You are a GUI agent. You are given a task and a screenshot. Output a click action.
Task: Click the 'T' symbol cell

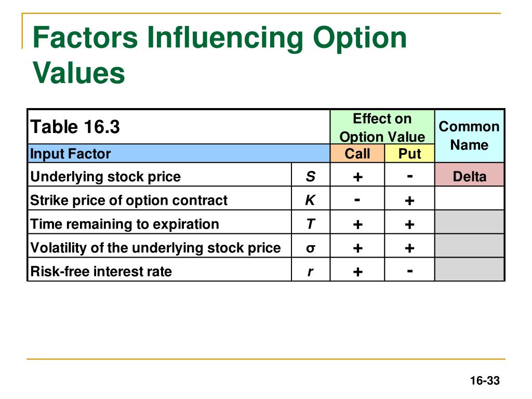click(311, 222)
